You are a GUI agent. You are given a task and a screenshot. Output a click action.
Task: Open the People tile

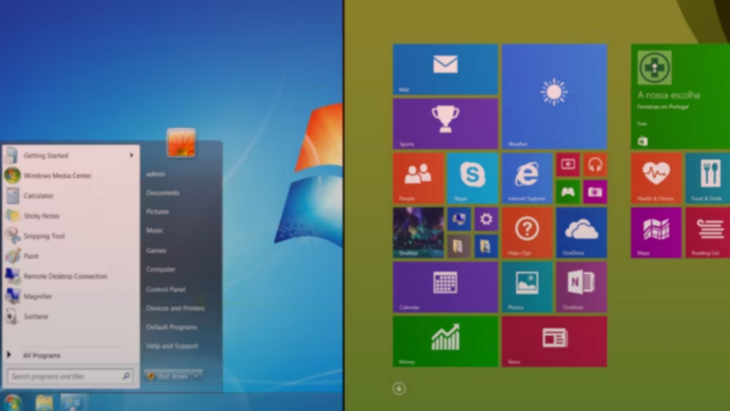tap(418, 178)
